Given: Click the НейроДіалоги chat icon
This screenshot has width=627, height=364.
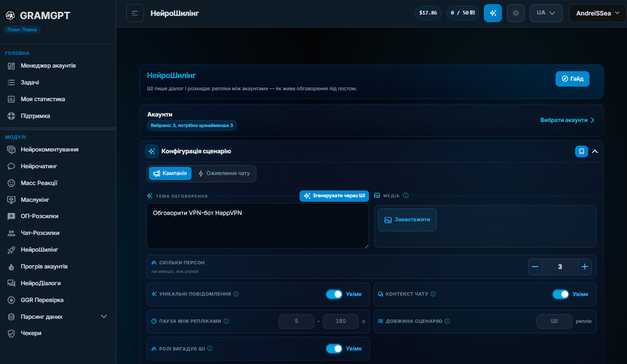Looking at the screenshot, I should [11, 283].
